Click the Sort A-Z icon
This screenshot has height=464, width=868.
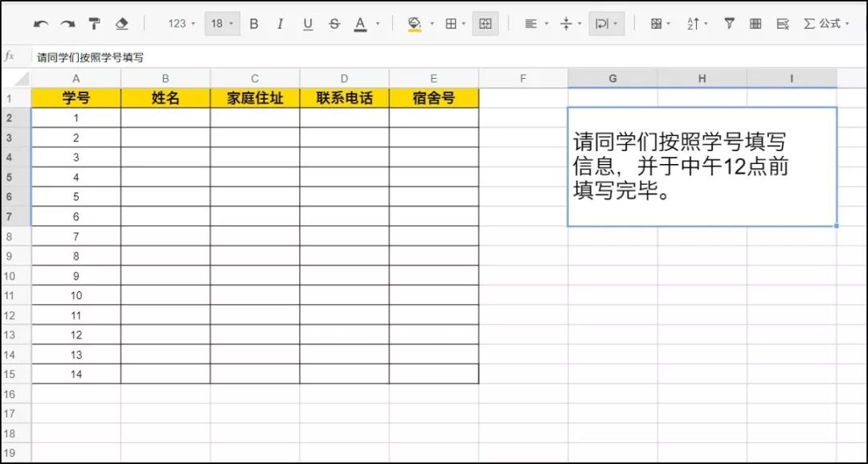693,24
